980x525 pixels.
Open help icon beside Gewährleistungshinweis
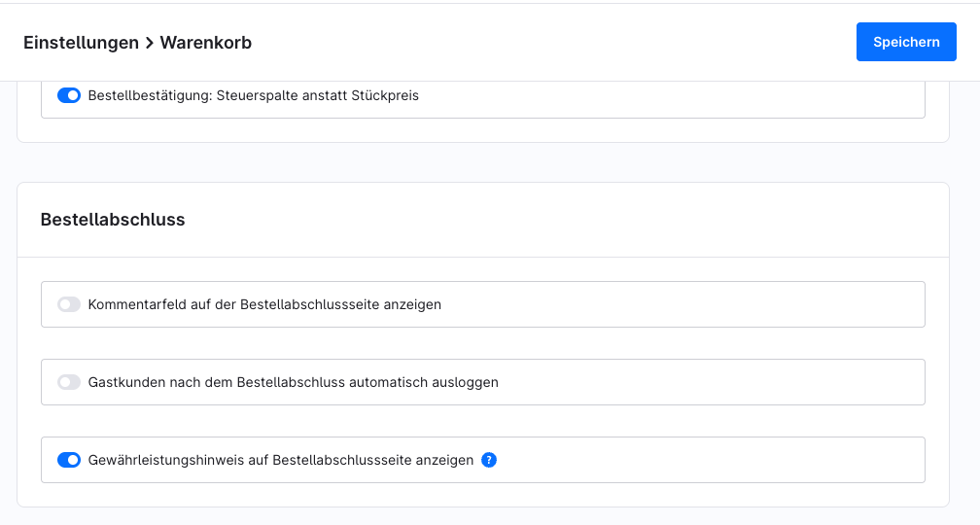pos(489,460)
